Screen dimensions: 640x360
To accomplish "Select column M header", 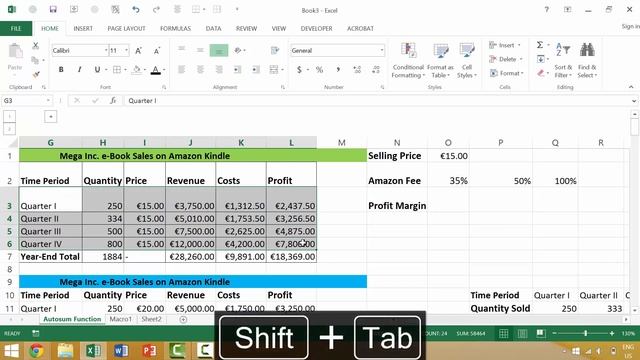I will coord(342,142).
